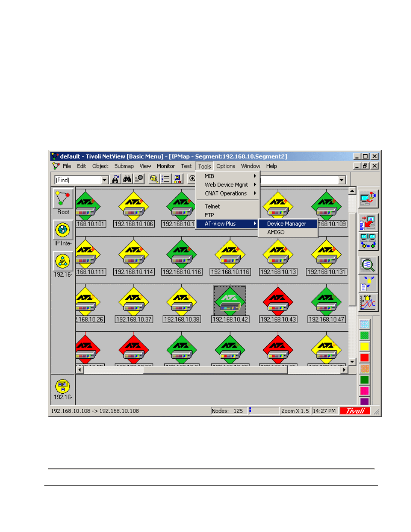Open the Edit menu

[81, 166]
